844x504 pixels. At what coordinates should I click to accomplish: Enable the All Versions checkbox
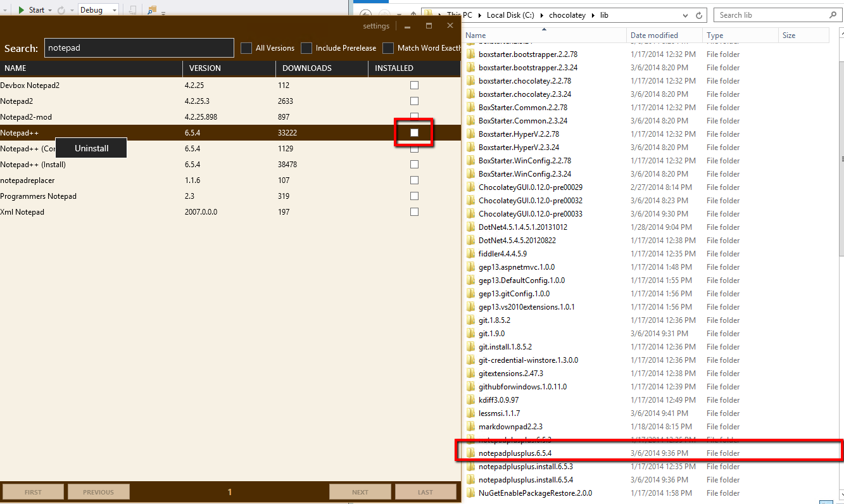[x=246, y=48]
